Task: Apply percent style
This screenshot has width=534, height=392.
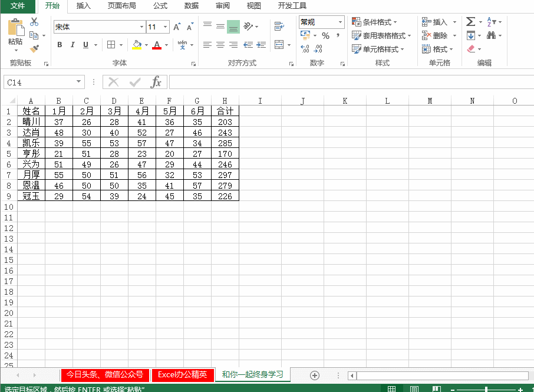Action: (x=325, y=35)
